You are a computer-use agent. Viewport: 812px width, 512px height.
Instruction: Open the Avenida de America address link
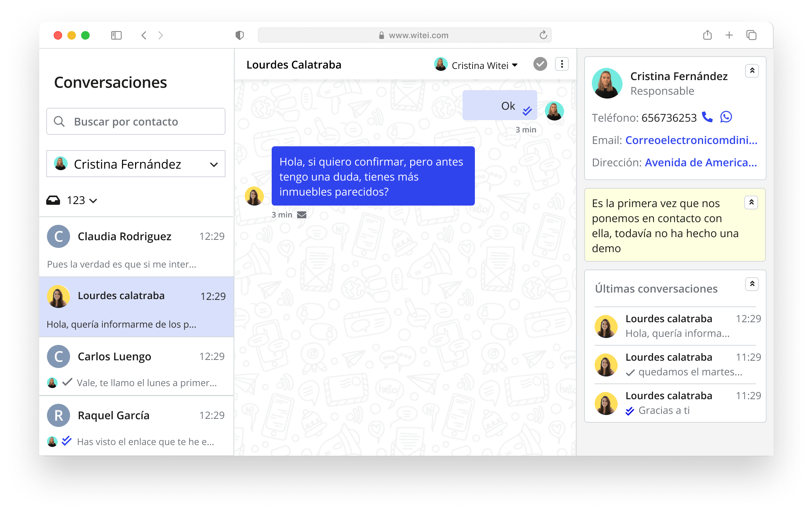(700, 162)
